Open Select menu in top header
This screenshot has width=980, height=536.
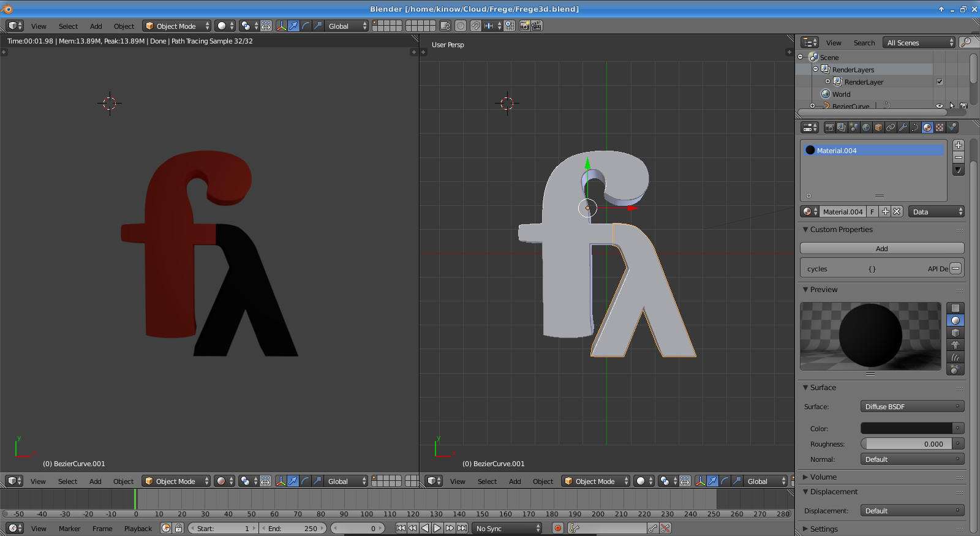(68, 26)
